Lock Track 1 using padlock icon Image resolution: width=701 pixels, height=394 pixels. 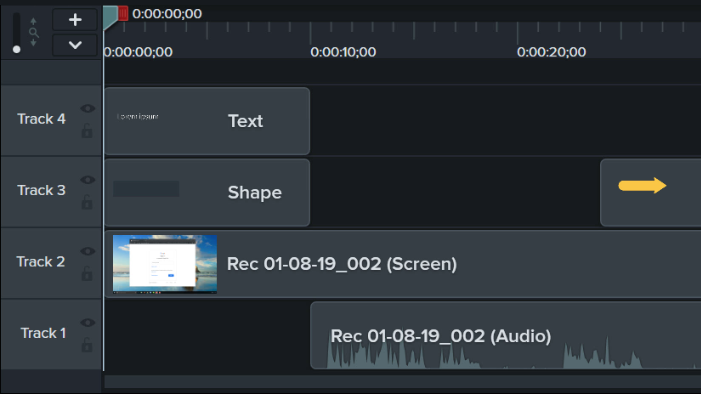(87, 344)
